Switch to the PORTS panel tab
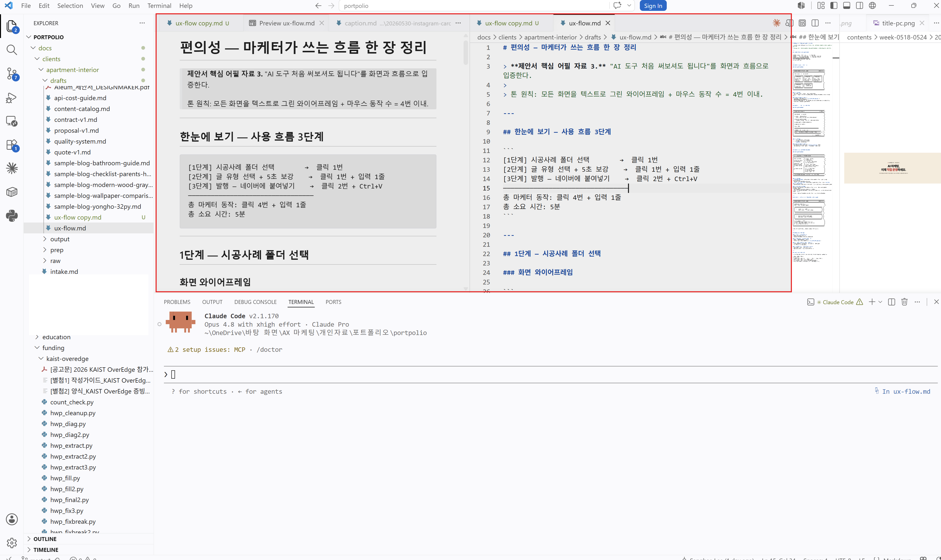941x560 pixels. click(x=333, y=302)
